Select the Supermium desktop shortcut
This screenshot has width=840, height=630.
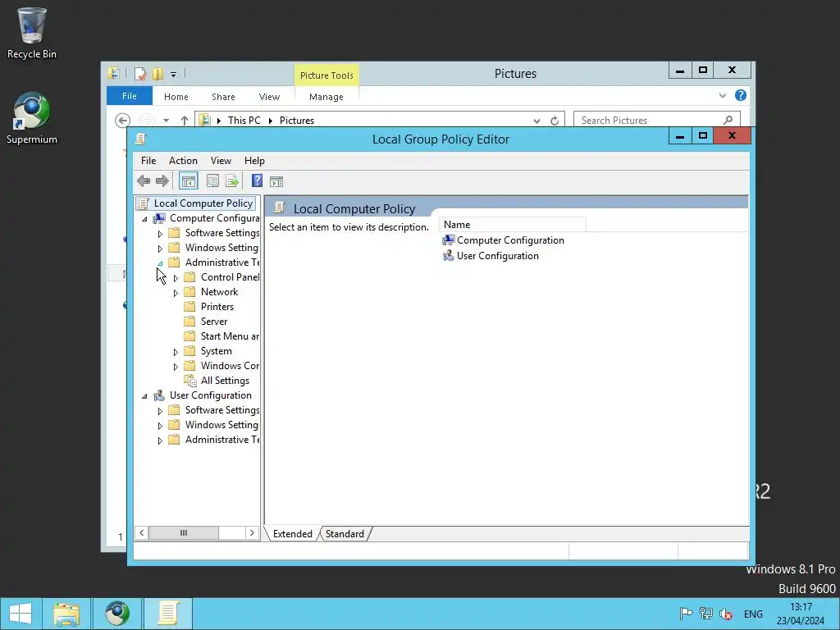pyautogui.click(x=32, y=118)
